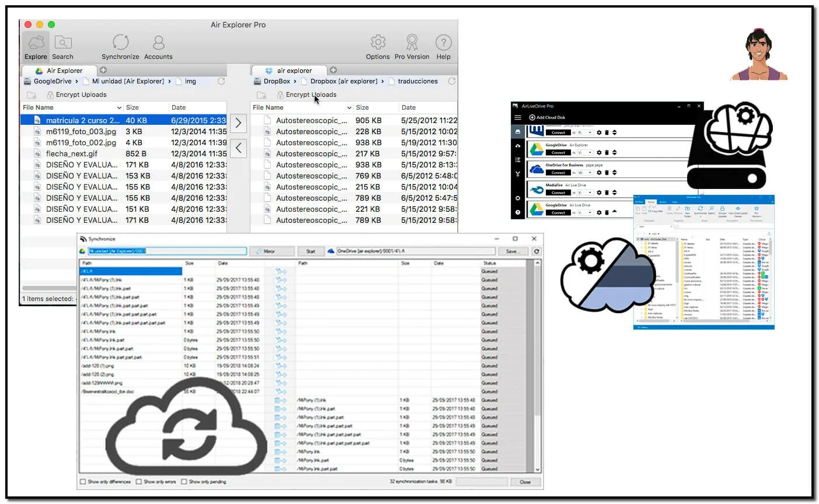The height and width of the screenshot is (504, 819).
Task: Open File Name column dropdown in DropBox pane
Action: [x=349, y=108]
